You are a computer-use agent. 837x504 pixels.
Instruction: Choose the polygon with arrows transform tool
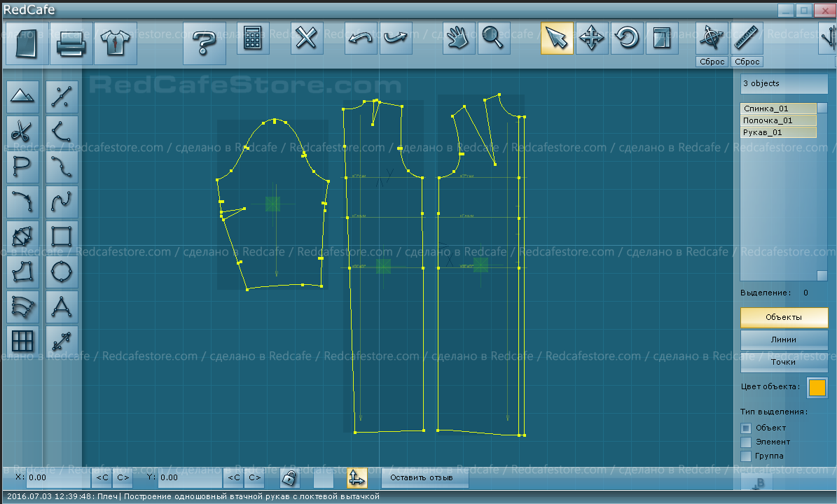22,237
